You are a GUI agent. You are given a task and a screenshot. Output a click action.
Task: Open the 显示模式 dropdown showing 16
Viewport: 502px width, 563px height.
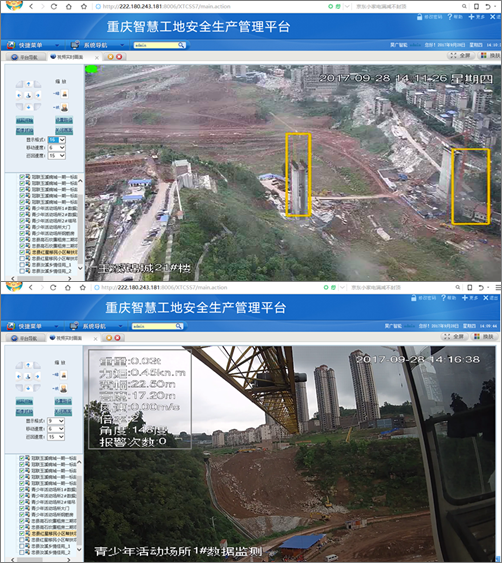pos(57,140)
